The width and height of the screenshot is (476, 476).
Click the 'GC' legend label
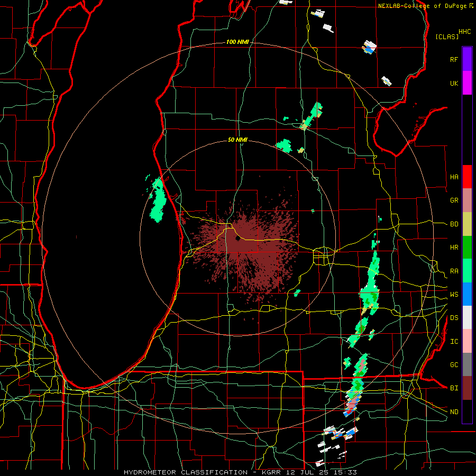pyautogui.click(x=454, y=365)
